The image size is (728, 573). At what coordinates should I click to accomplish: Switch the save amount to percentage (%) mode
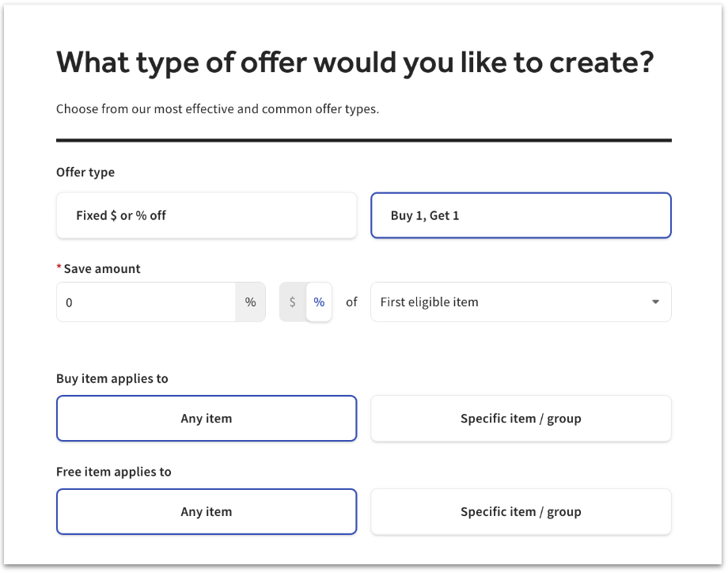pyautogui.click(x=319, y=302)
